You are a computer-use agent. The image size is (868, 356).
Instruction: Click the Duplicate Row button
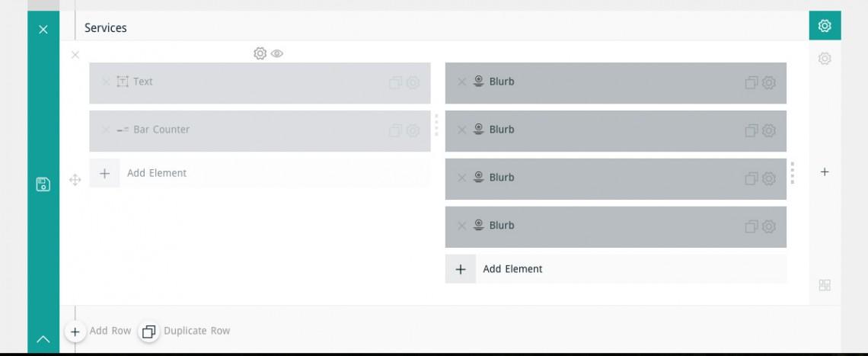184,331
